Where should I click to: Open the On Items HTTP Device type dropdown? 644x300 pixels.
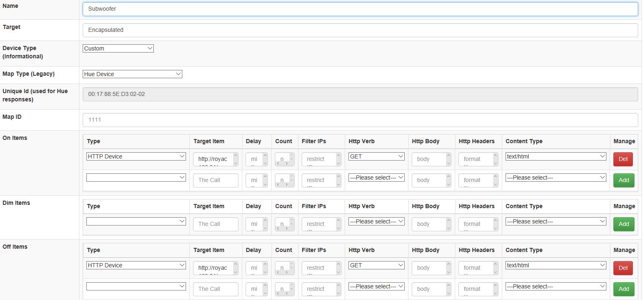click(136, 156)
